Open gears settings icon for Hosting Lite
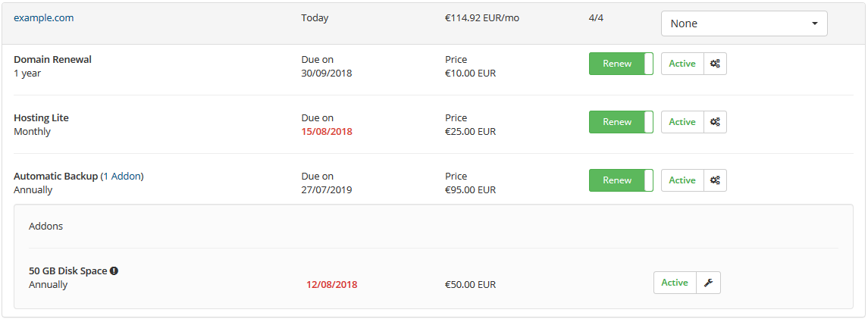Screen dimensions: 868x319 [x=715, y=122]
